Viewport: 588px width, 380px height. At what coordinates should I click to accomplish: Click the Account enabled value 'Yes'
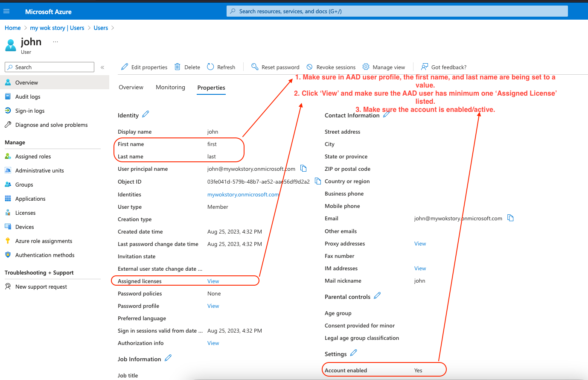pos(418,370)
